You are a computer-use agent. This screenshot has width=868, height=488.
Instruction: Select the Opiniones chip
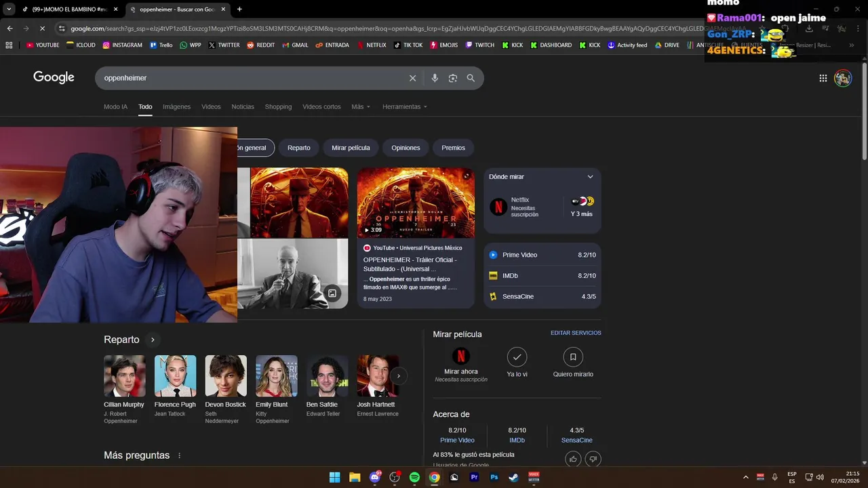pos(406,148)
